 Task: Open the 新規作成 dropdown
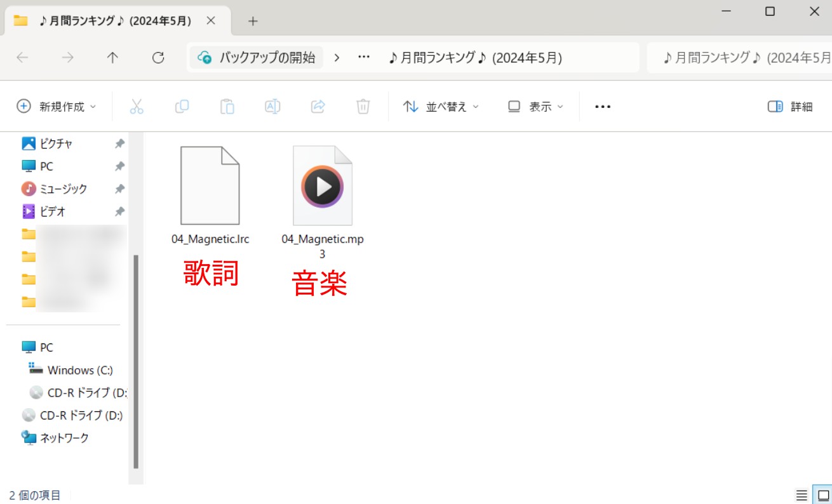point(57,107)
